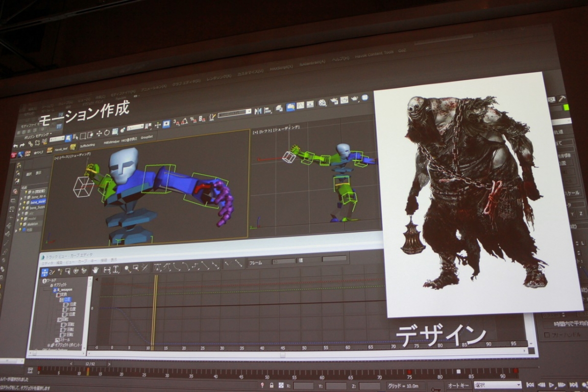The image size is (588, 392).
Task: Select the Move Keys tool in curve editor
Action: 45,272
